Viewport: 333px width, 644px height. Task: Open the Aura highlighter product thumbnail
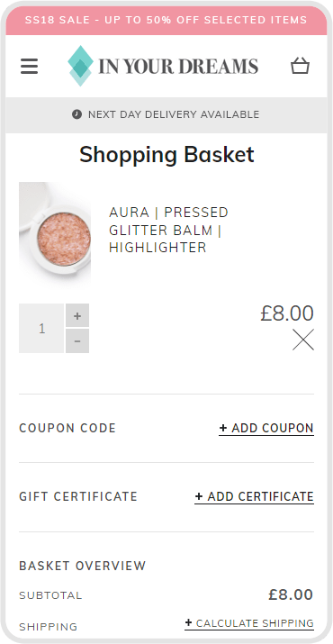[x=55, y=233]
